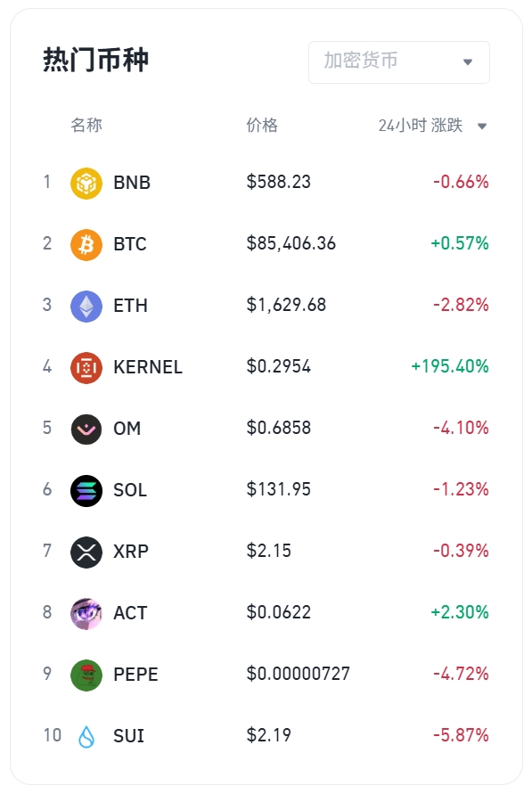Click the 热门币种 heading
The width and height of the screenshot is (532, 794).
[x=95, y=60]
